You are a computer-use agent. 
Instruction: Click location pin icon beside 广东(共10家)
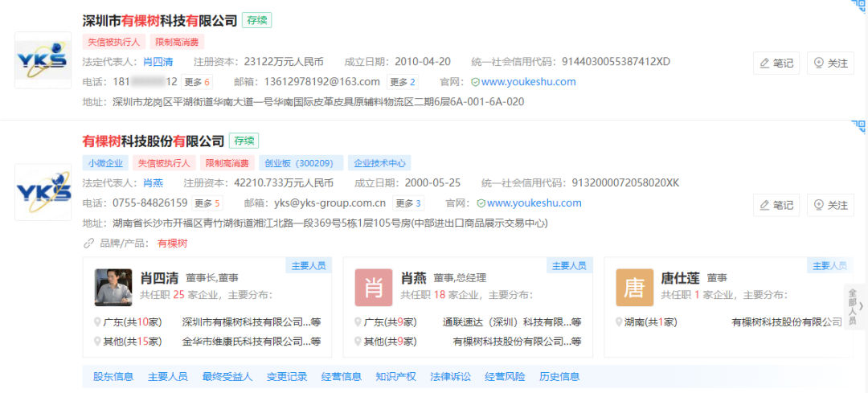98,322
